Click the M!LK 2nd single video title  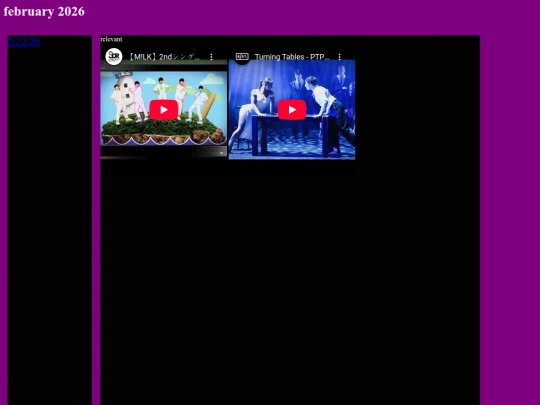(x=164, y=57)
